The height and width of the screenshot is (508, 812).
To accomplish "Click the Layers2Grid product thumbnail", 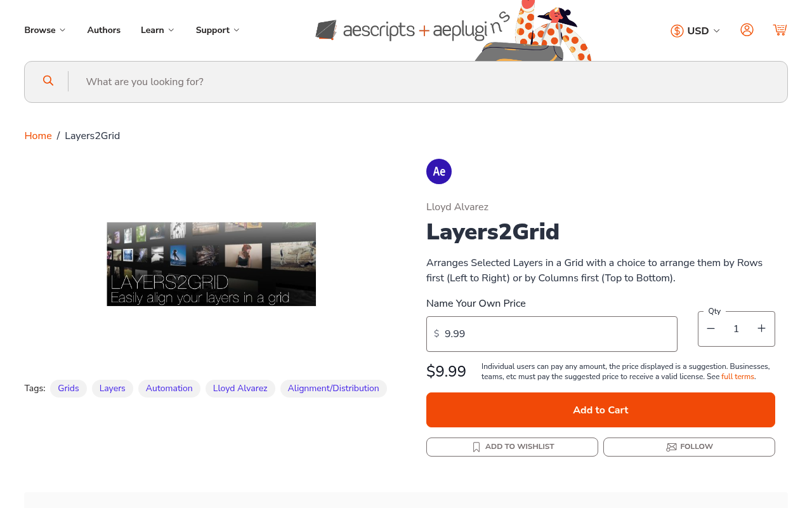I will point(211,264).
